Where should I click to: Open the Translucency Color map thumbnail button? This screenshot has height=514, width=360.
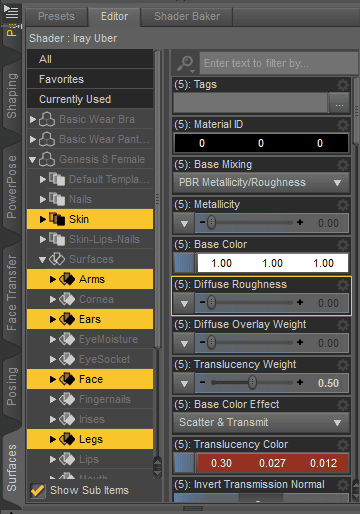pos(184,463)
